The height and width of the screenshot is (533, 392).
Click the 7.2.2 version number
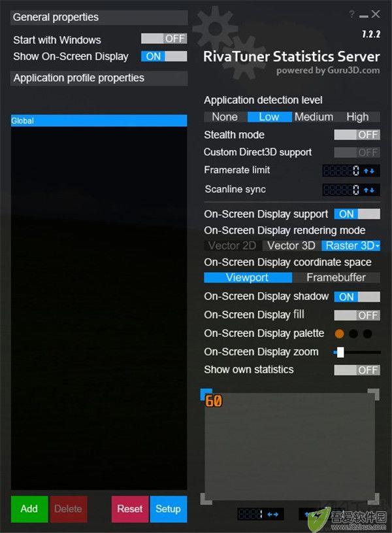pyautogui.click(x=371, y=34)
